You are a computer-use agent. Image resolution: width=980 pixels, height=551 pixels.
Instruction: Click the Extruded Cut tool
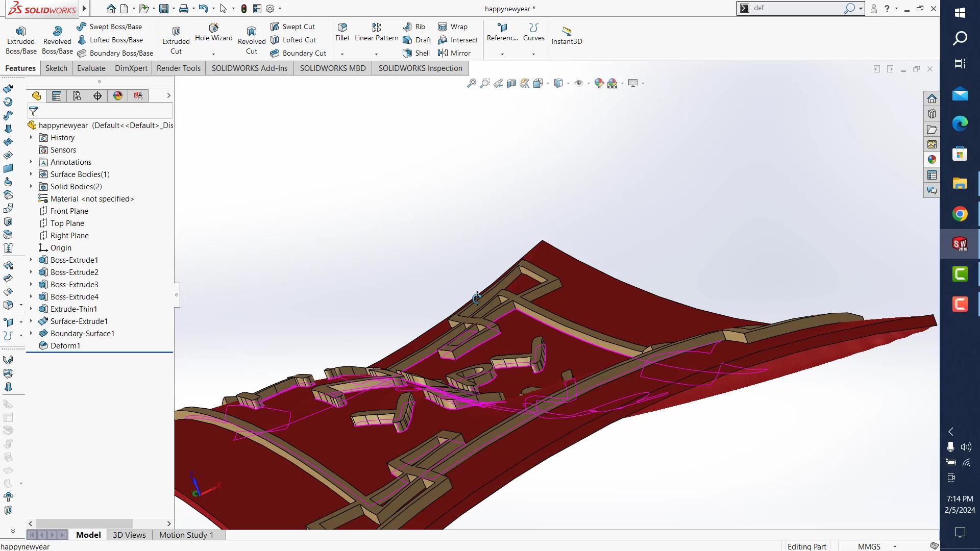(176, 40)
